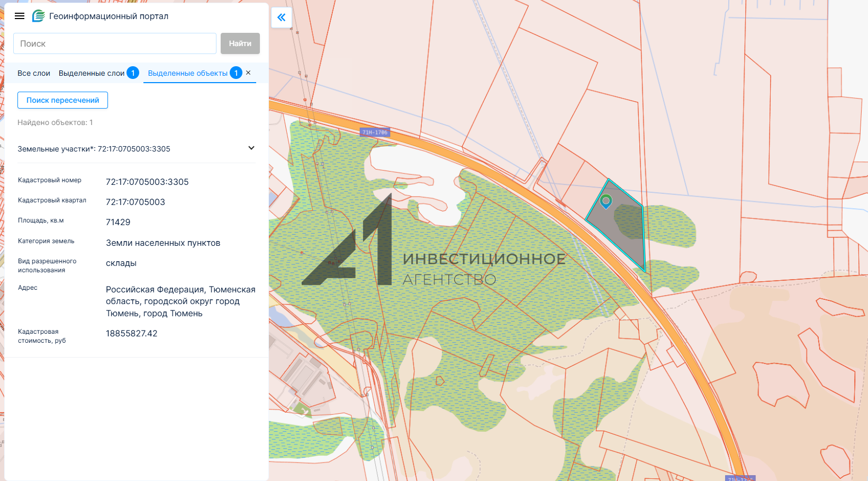Click the Поиск пересечений button
Screen dimensions: 868x481
[x=62, y=100]
